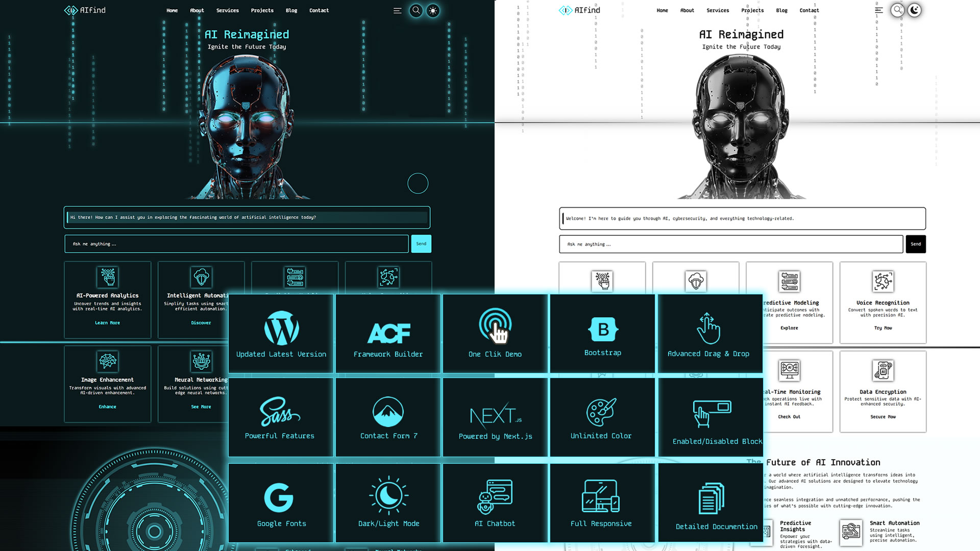Viewport: 980px width, 551px height.
Task: Click the ACF Framework Builder icon
Action: pyautogui.click(x=388, y=333)
